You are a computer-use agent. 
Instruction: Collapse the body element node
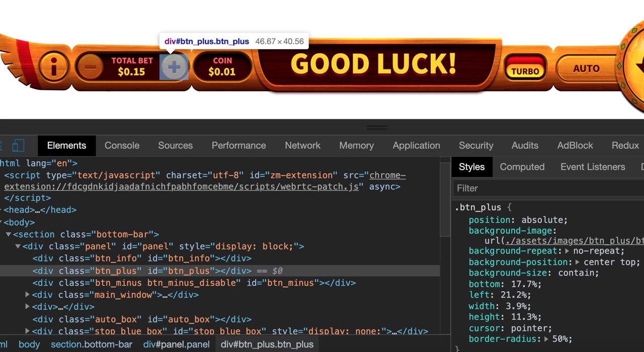tap(1, 222)
